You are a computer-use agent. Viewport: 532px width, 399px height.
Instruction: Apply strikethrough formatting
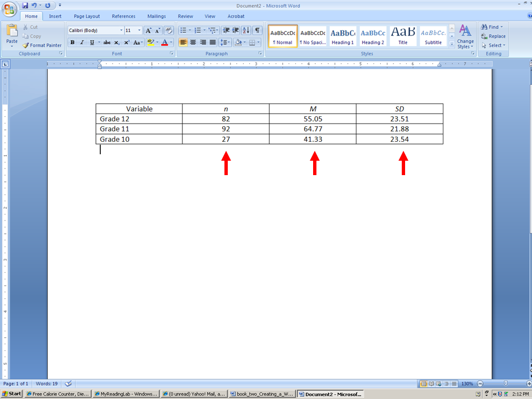[106, 43]
